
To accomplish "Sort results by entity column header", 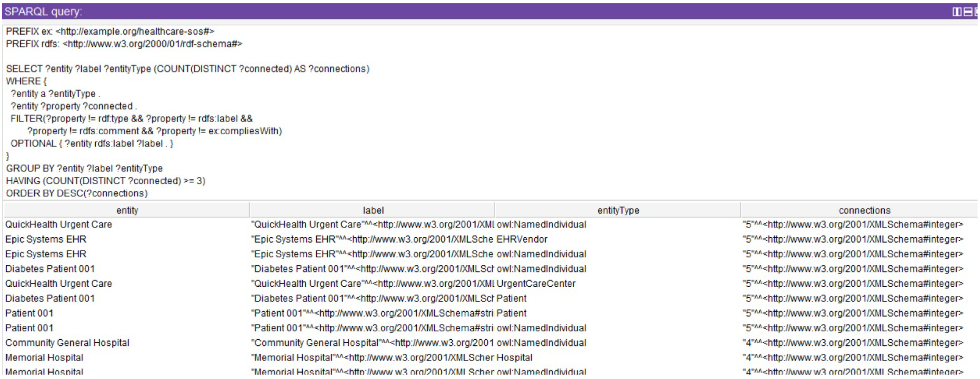I will click(127, 210).
